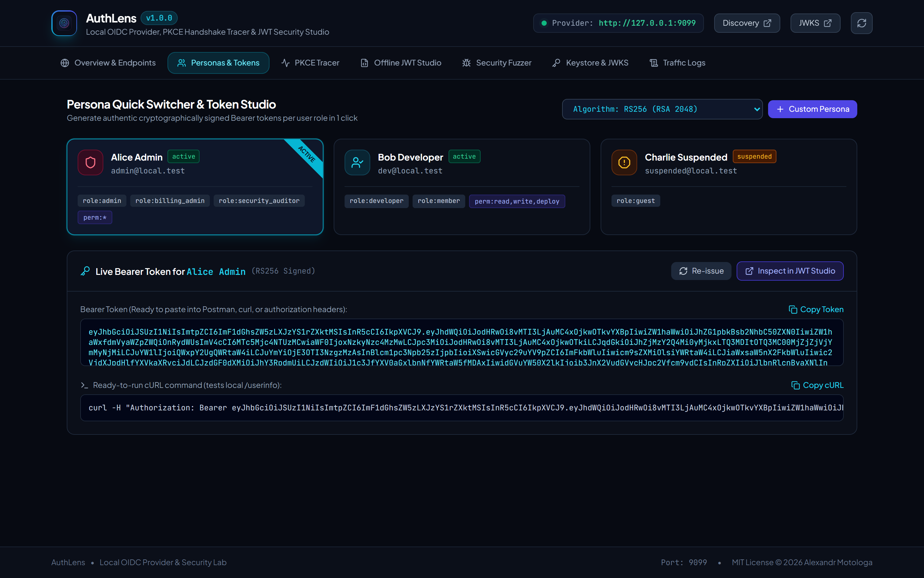Screen dimensions: 924x578
Task: Click the green provider status dot
Action: (x=544, y=23)
